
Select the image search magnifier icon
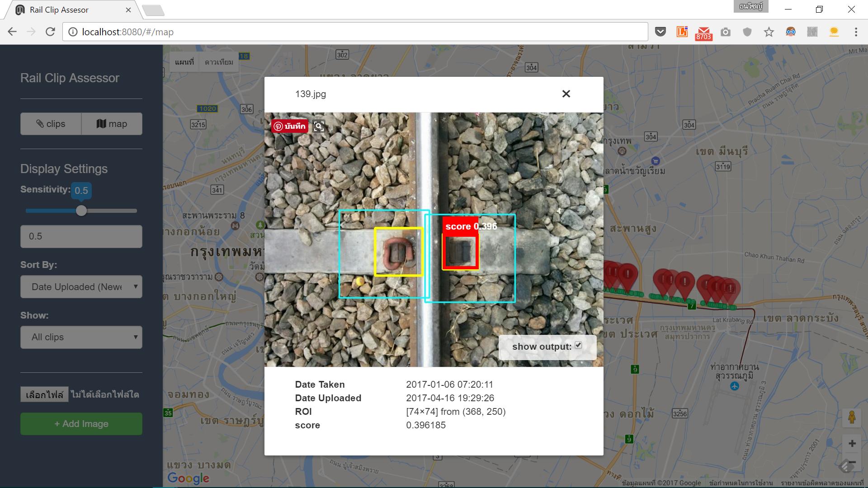(319, 126)
